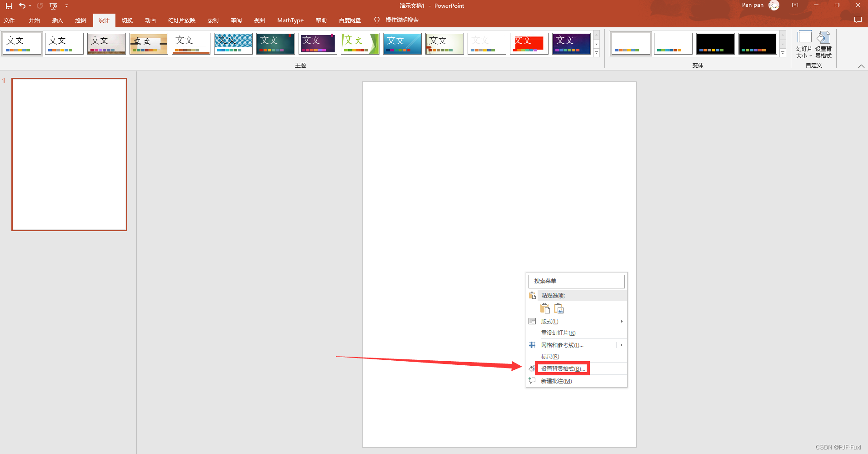Open the 录制 ribbon tab
Screen dimensions: 868x454
[x=213, y=20]
